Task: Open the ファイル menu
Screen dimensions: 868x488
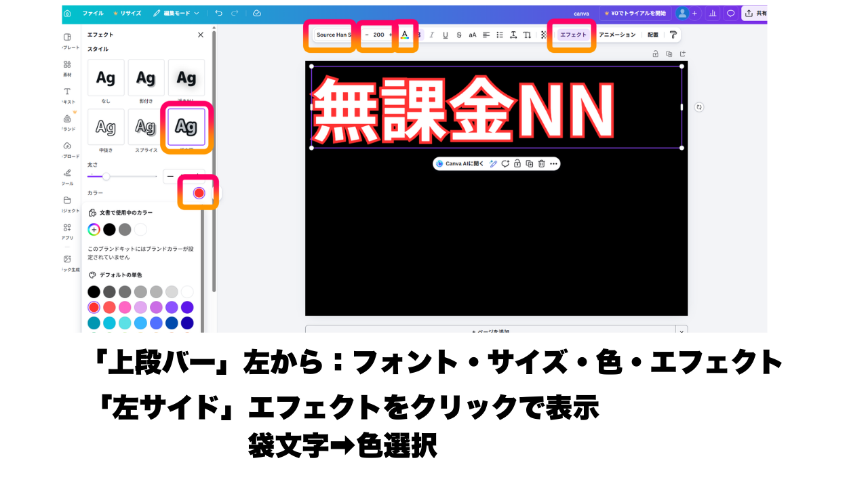Action: (x=93, y=13)
